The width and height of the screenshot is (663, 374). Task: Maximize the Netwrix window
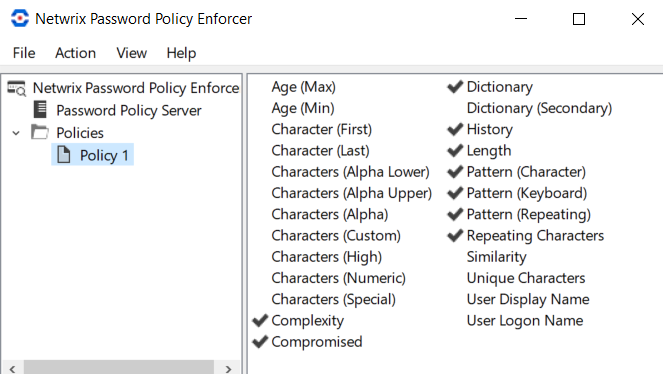coord(579,19)
